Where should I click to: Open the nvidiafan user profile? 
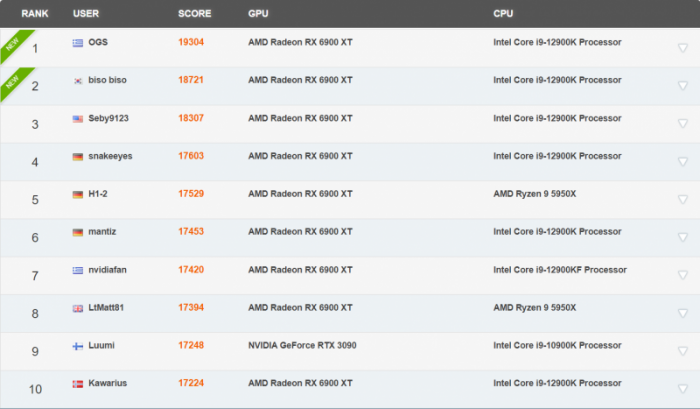[x=110, y=270]
